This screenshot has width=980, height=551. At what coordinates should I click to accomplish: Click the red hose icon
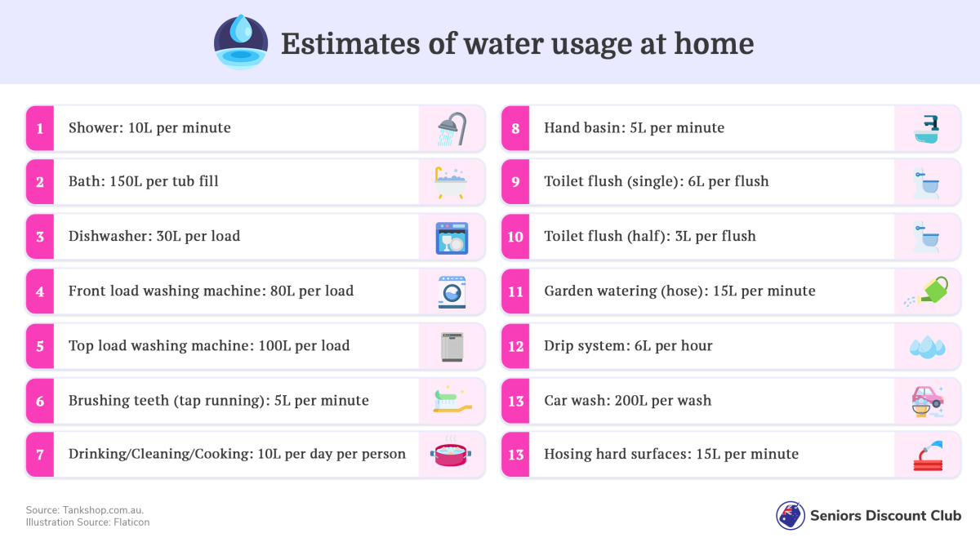[927, 455]
